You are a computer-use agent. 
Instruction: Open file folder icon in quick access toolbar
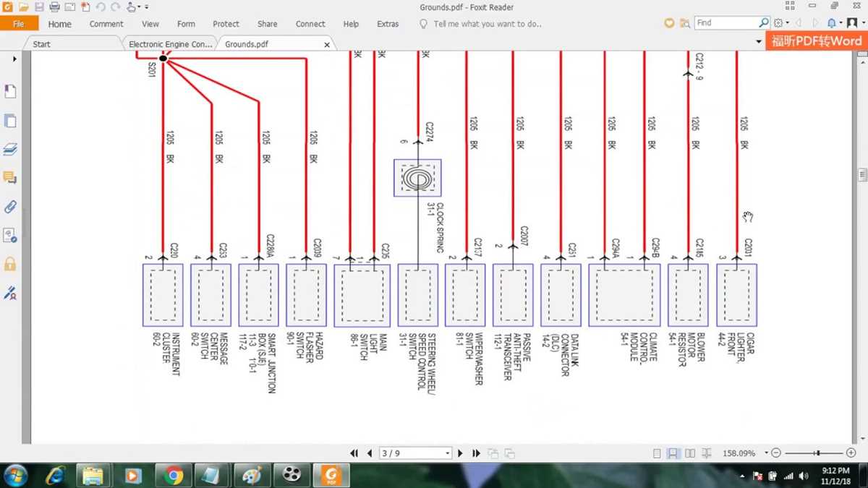24,7
